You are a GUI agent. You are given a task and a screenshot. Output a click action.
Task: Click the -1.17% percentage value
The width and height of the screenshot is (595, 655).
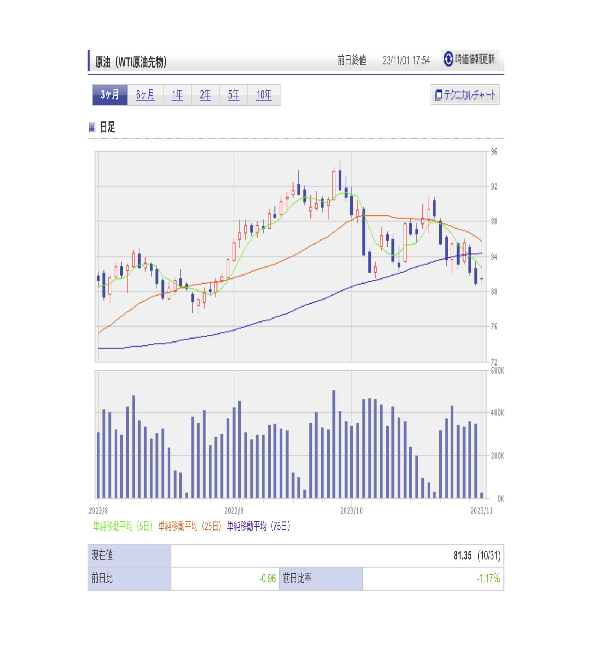click(x=488, y=579)
